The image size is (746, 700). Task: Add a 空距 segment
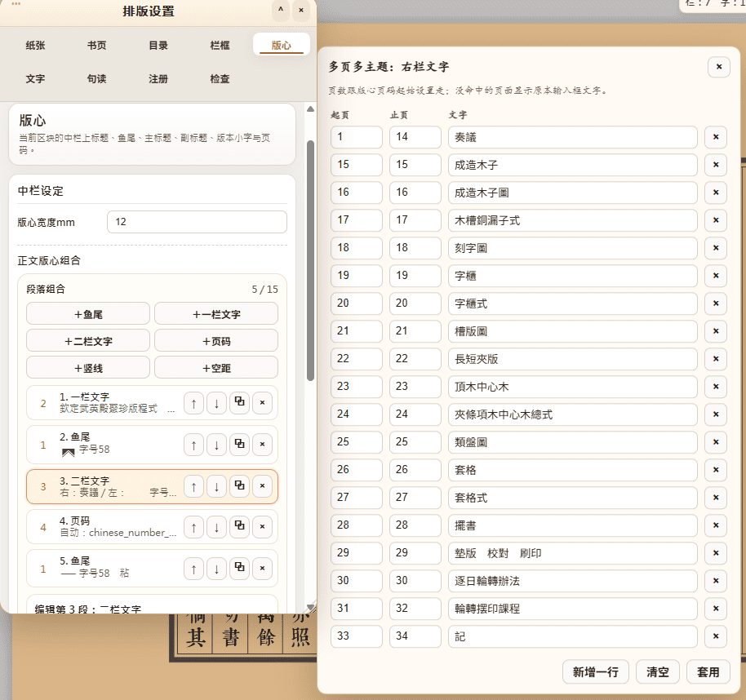pyautogui.click(x=216, y=368)
